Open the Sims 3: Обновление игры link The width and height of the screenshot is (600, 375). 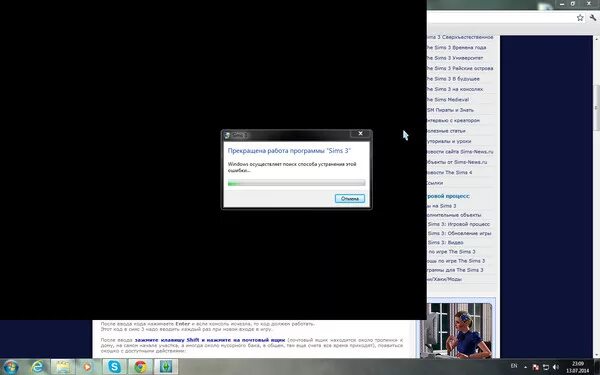[460, 233]
